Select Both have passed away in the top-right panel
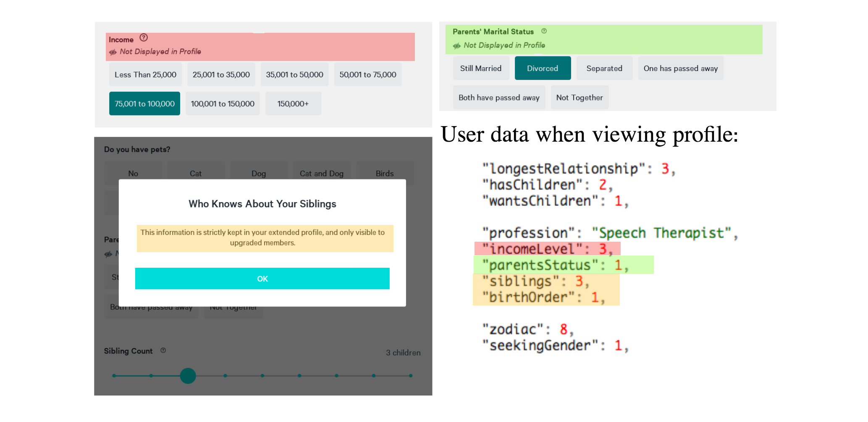This screenshot has height=422, width=868. tap(499, 98)
